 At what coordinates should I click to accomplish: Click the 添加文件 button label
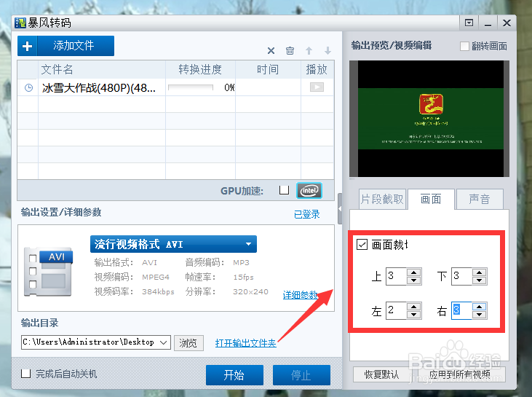(x=74, y=45)
